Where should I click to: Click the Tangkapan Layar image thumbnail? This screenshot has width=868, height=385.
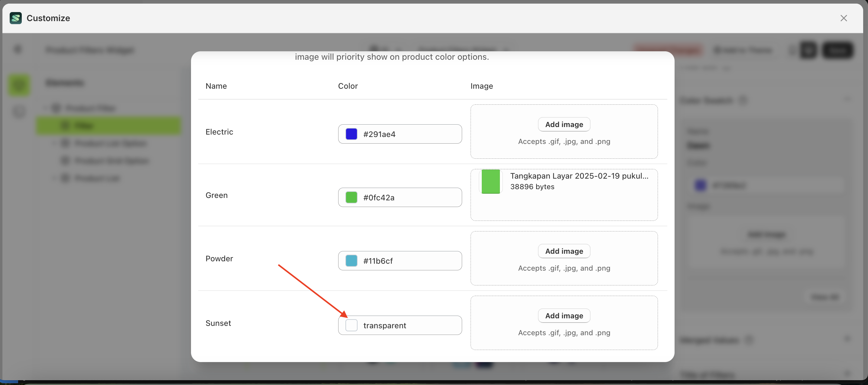(491, 182)
